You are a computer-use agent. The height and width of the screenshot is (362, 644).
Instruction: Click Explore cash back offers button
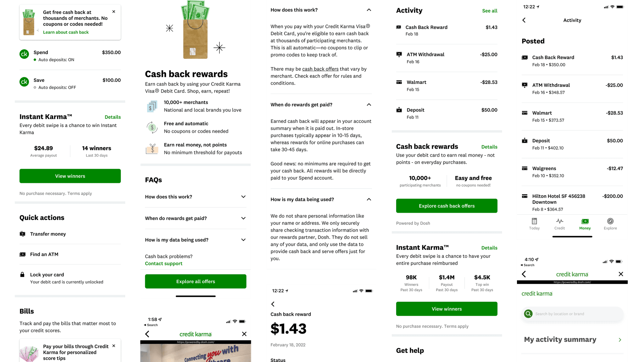coord(447,206)
